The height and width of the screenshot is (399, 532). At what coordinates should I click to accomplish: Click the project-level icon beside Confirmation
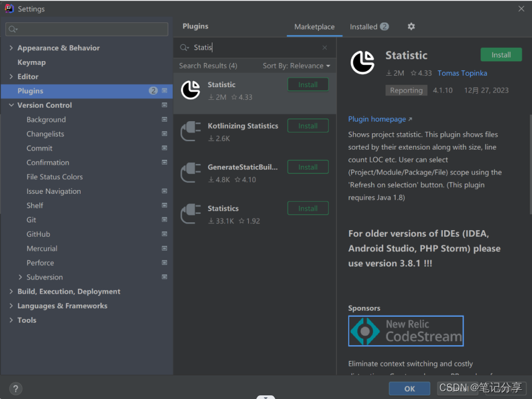[165, 162]
